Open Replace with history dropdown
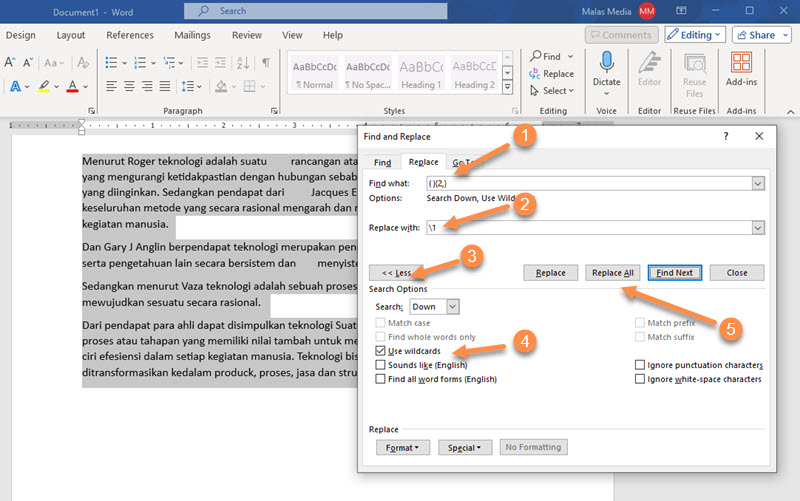800x501 pixels. click(x=758, y=228)
